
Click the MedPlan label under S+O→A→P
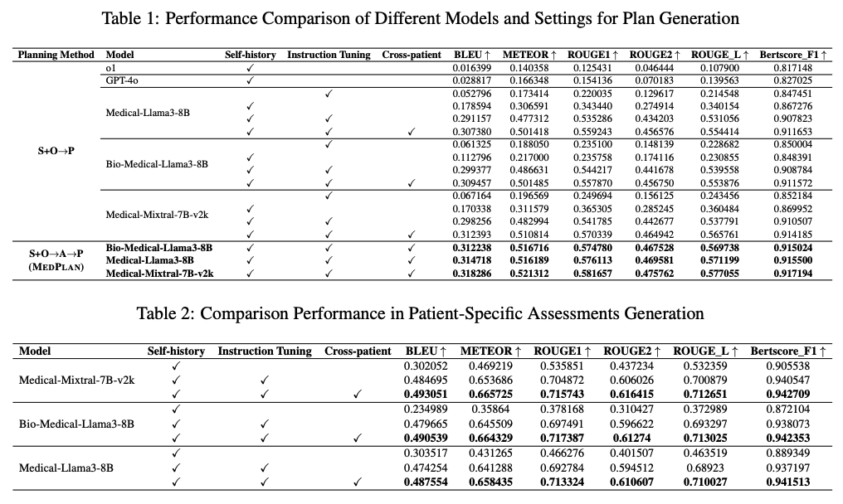coord(56,267)
